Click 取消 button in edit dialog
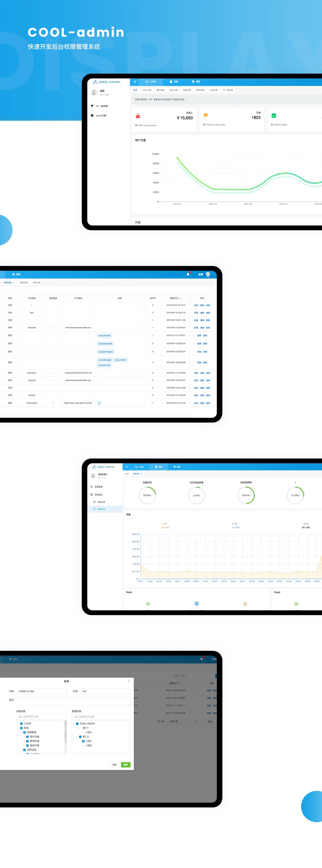The image size is (322, 868). pyautogui.click(x=115, y=764)
